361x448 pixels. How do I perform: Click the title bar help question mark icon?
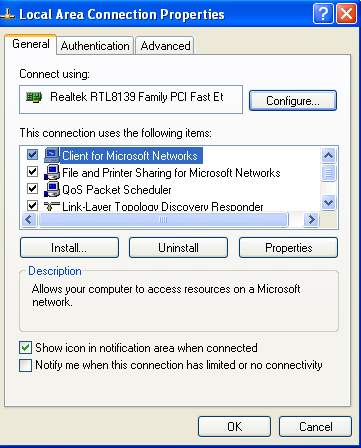(323, 14)
